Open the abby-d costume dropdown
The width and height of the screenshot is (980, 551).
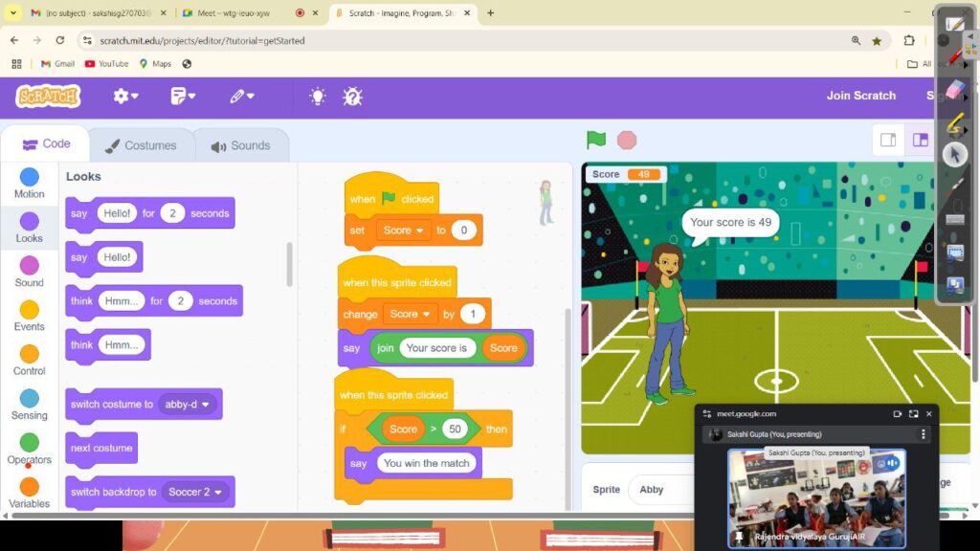point(187,405)
